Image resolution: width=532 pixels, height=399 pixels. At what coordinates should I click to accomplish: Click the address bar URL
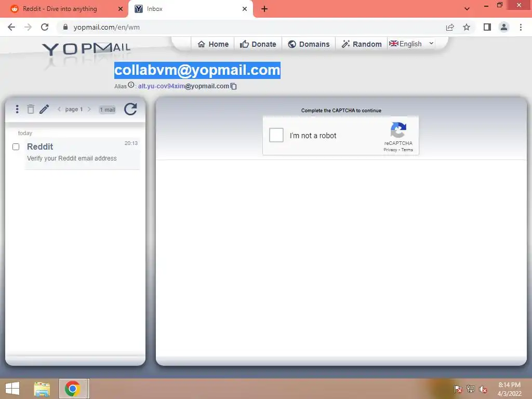[x=107, y=27]
